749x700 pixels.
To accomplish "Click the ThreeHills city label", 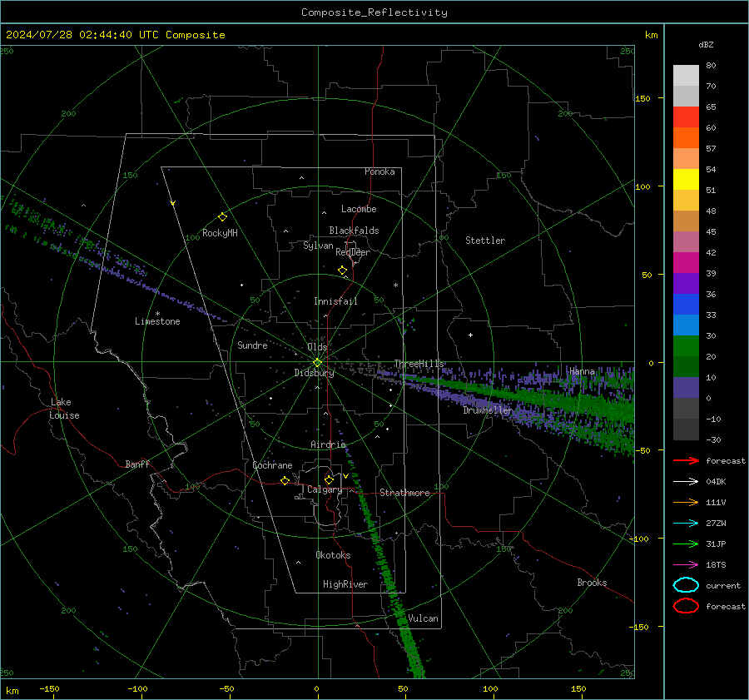I will point(419,364).
